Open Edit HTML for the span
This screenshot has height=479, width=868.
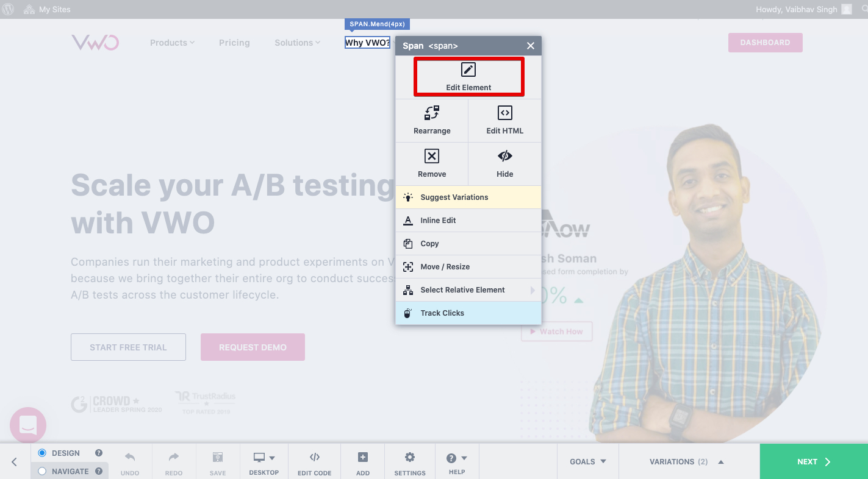(x=504, y=121)
